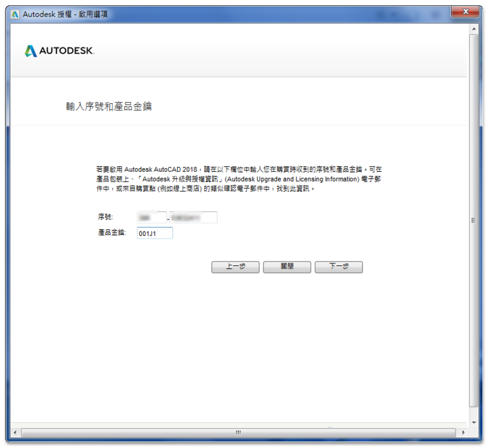Click the vertical scrollbar up arrow
The image size is (489, 448).
tap(474, 29)
